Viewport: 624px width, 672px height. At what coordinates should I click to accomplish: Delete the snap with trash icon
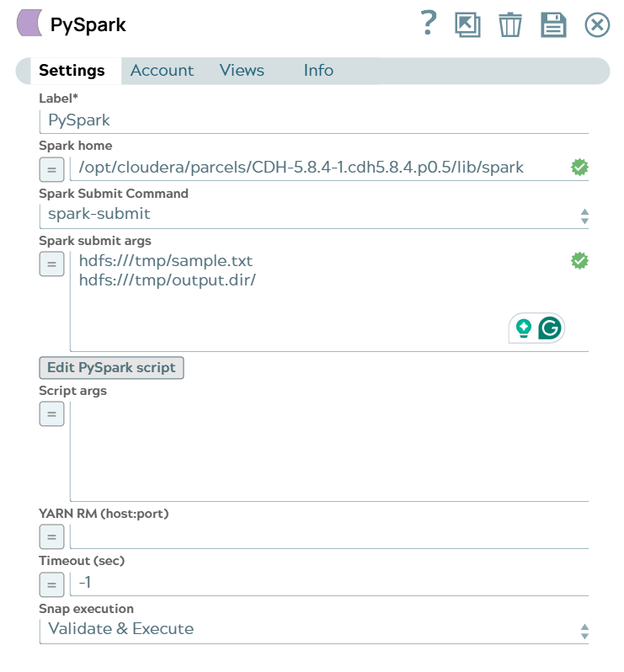coord(510,24)
